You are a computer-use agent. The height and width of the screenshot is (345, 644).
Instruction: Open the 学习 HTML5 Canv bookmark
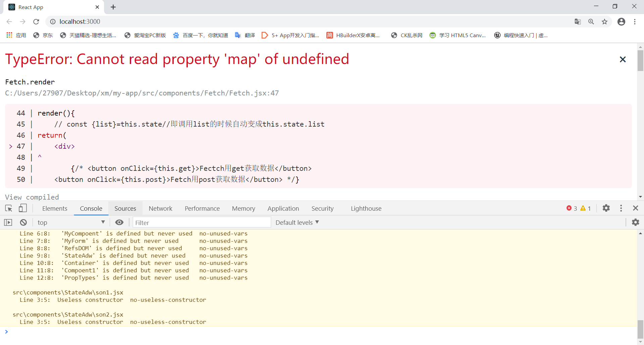(458, 35)
